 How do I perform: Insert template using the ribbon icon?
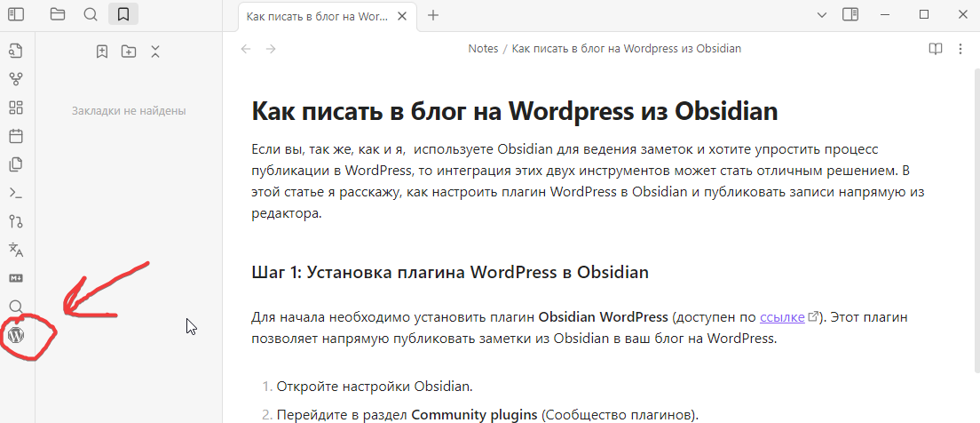tap(16, 164)
